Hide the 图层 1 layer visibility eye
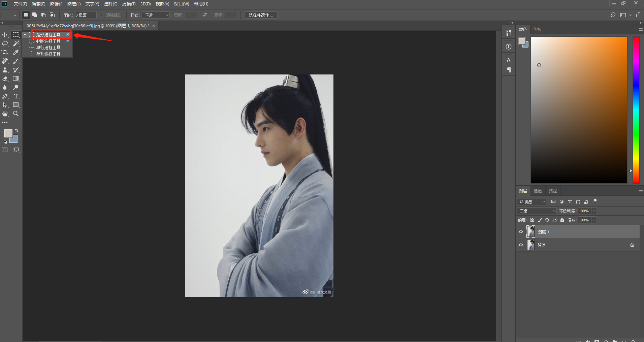The image size is (644, 342). pyautogui.click(x=521, y=232)
